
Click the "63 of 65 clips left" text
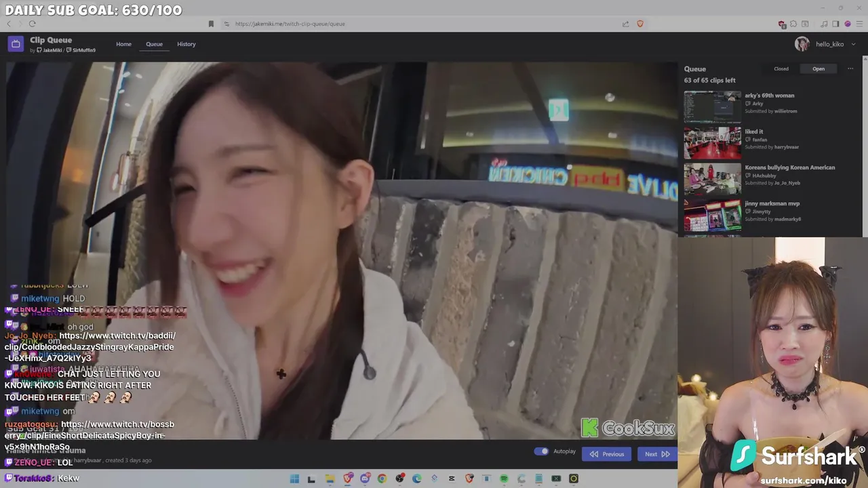pos(709,80)
